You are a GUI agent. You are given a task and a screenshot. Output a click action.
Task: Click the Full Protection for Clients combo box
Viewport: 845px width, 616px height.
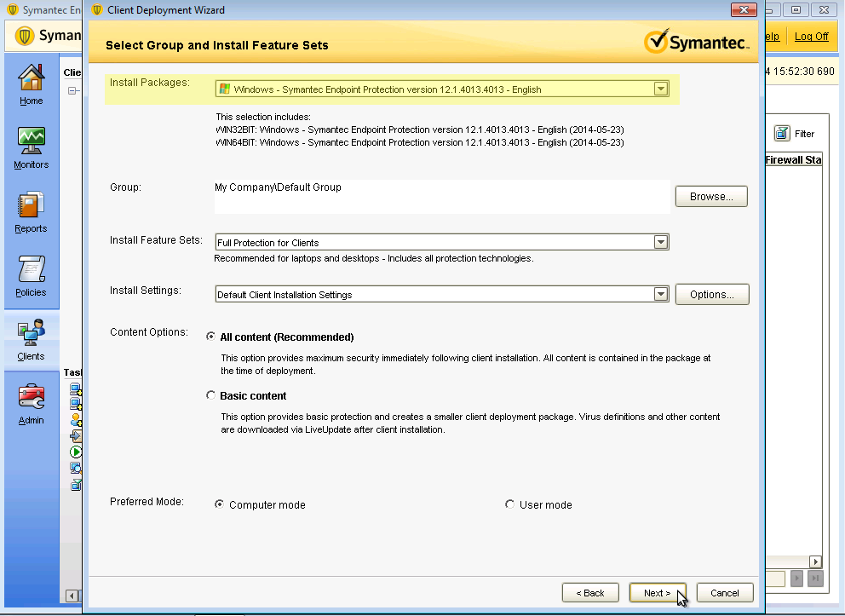442,242
